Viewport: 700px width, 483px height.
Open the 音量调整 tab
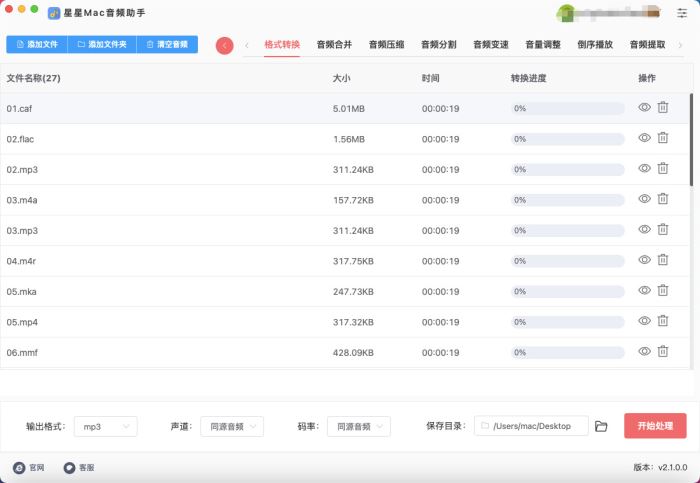[x=543, y=45]
